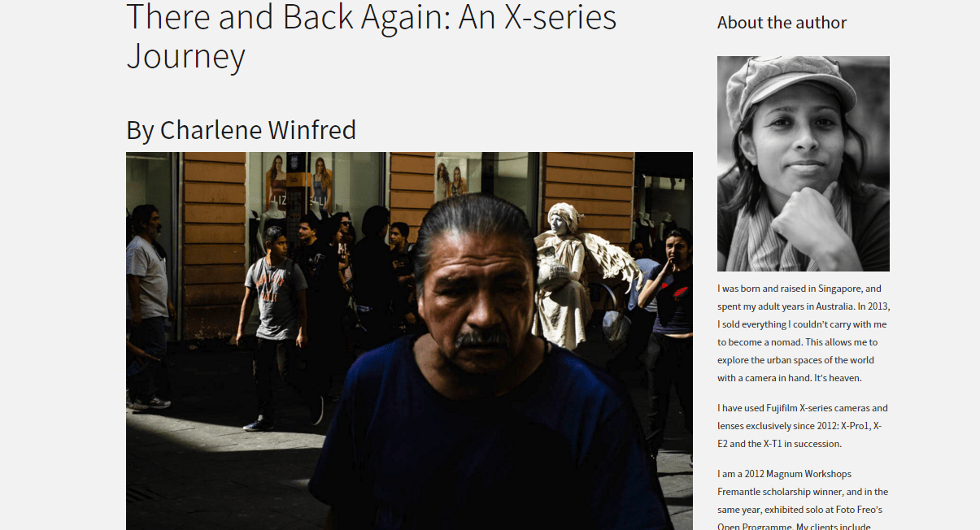Click the man in white shirt at left edge
This screenshot has height=530, width=980.
pyautogui.click(x=149, y=305)
